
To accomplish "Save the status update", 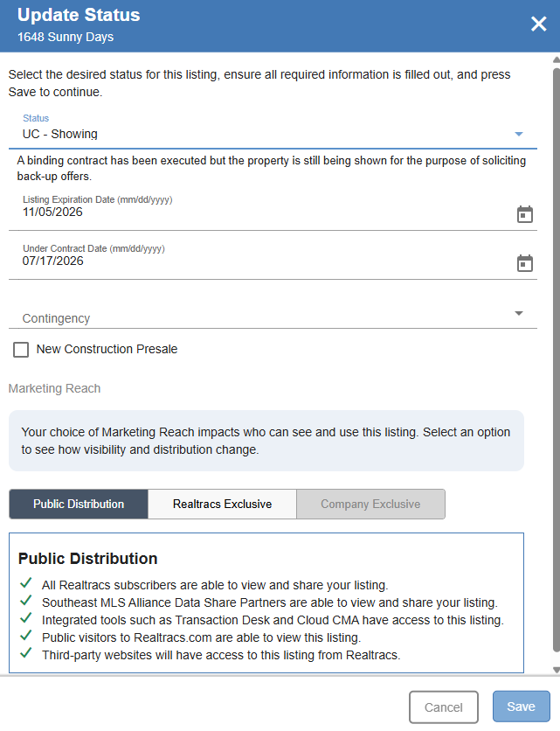I will coord(522,707).
